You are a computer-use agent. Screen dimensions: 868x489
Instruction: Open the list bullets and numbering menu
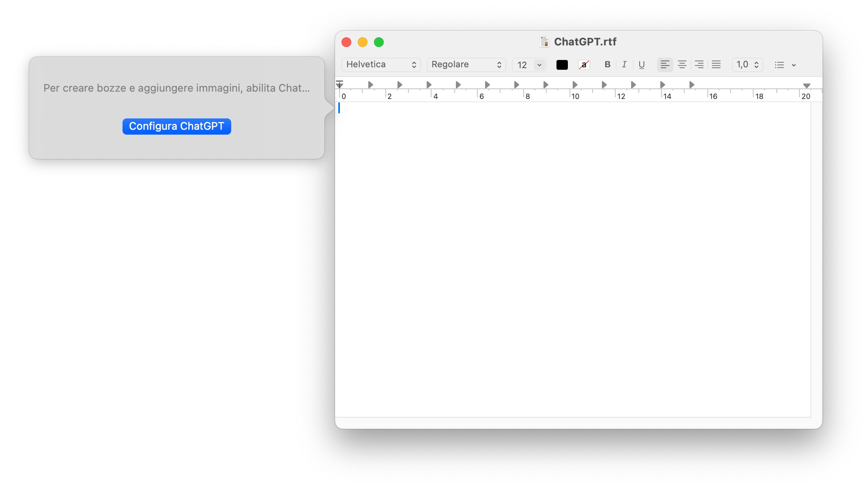click(x=785, y=65)
